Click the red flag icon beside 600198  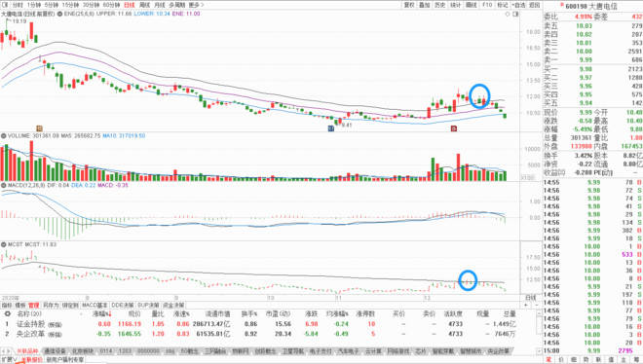coord(561,5)
